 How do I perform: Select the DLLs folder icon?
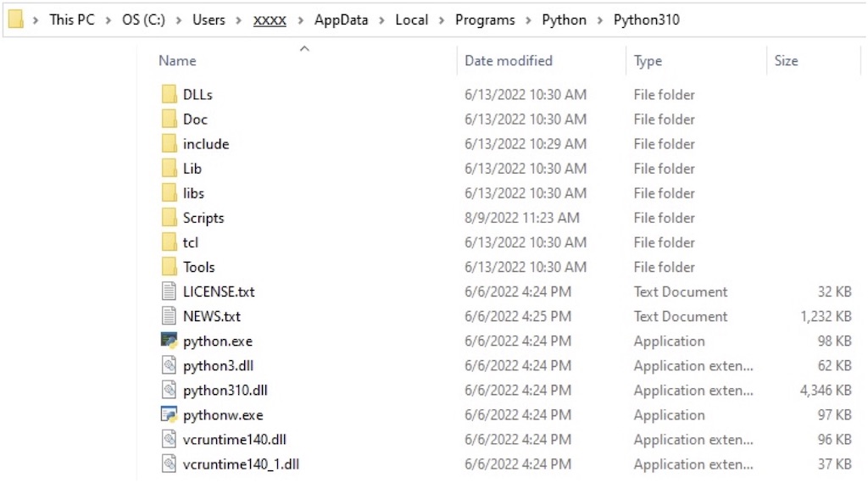tap(170, 95)
